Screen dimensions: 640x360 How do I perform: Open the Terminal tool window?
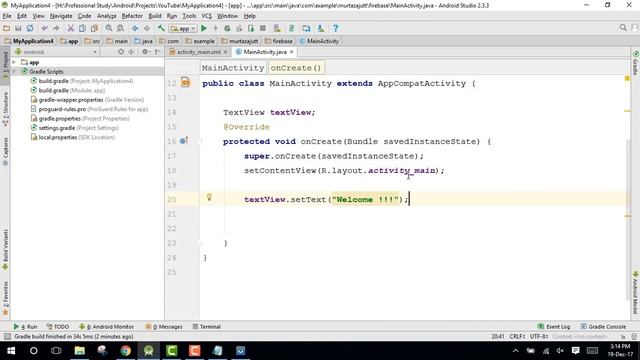(x=207, y=327)
